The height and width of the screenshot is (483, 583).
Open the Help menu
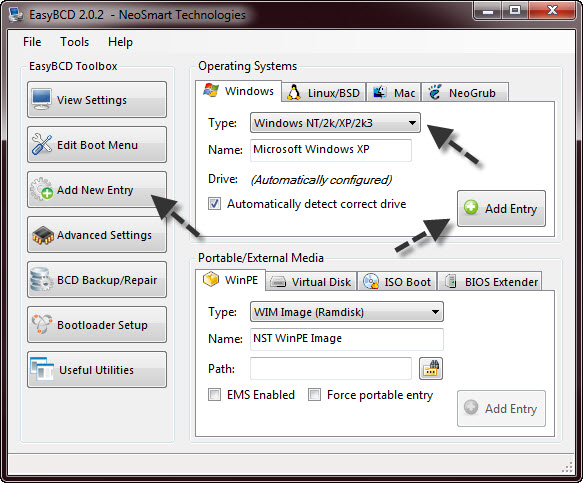click(120, 42)
